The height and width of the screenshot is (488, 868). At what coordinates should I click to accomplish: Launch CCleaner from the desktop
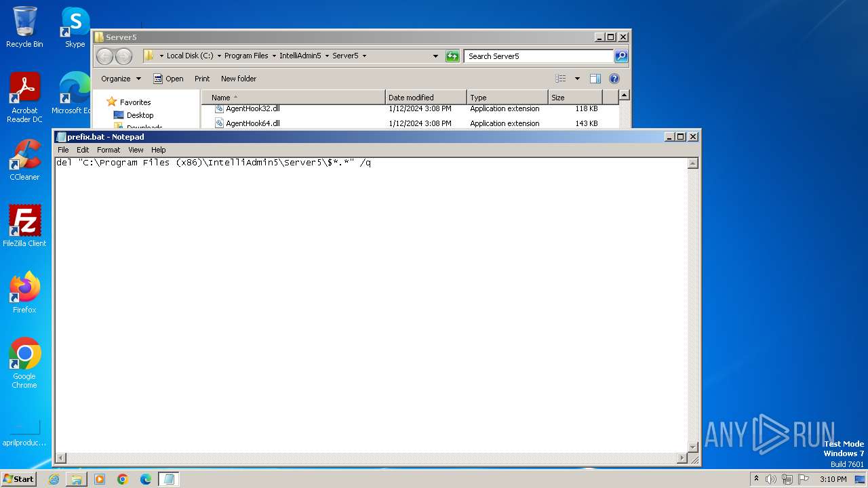click(24, 160)
